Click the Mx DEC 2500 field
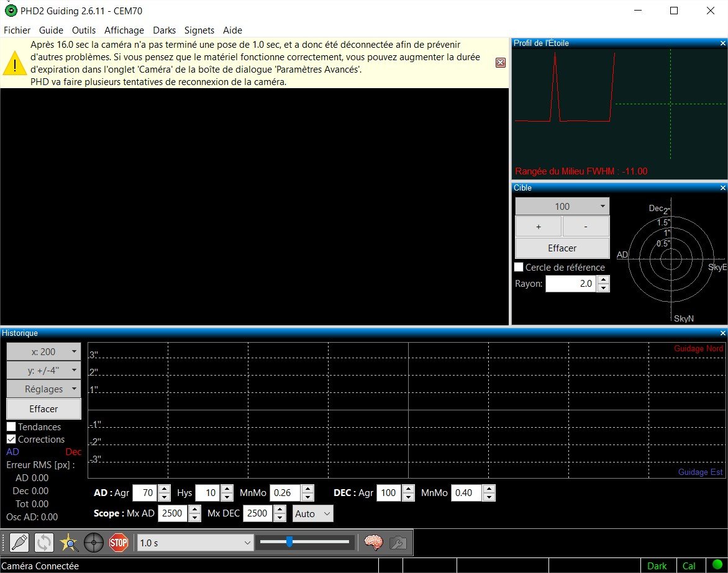 [x=258, y=513]
